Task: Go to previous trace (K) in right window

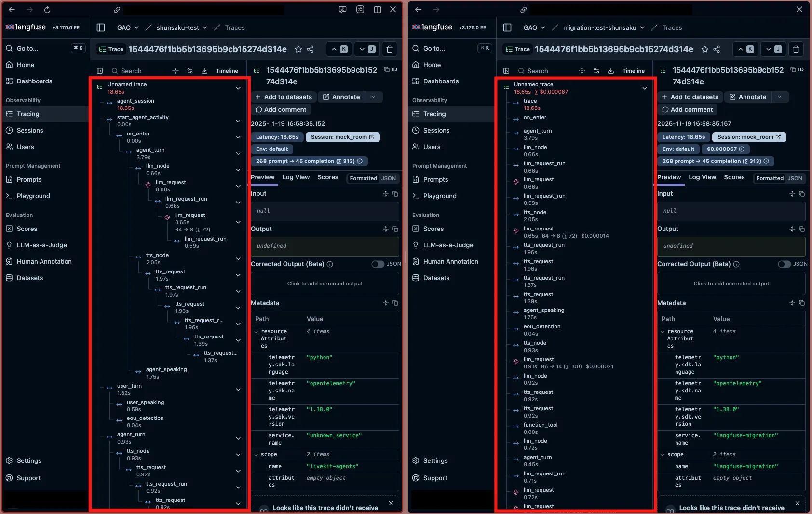Action: (x=745, y=49)
